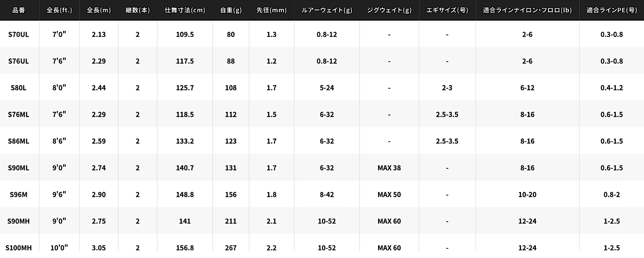Click the 自重(g) column header
Viewport: 644px width, 258px height.
231,10
